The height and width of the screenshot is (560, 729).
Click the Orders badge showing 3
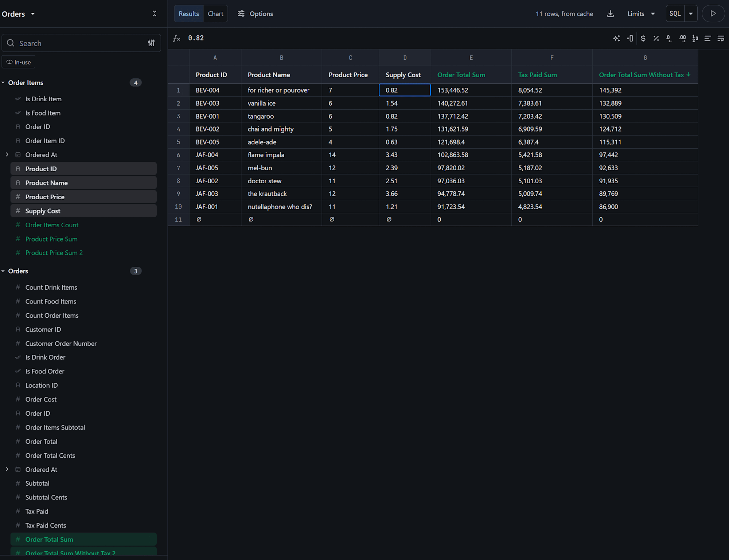tap(136, 271)
